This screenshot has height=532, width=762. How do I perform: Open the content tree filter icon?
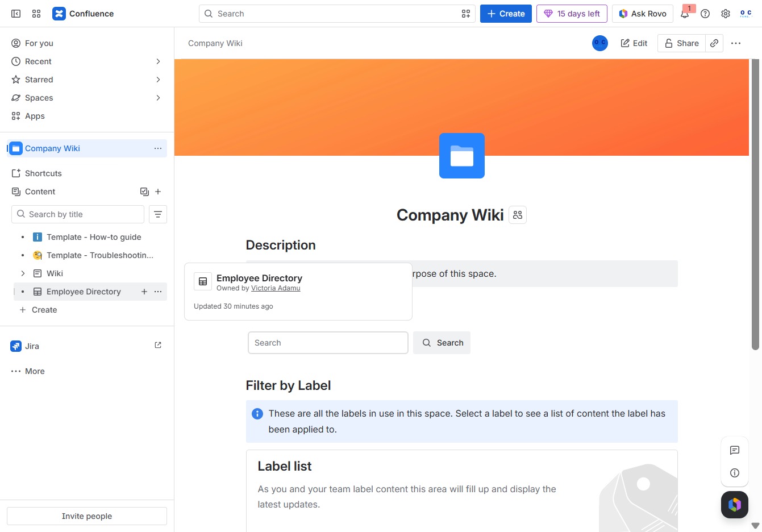point(158,214)
